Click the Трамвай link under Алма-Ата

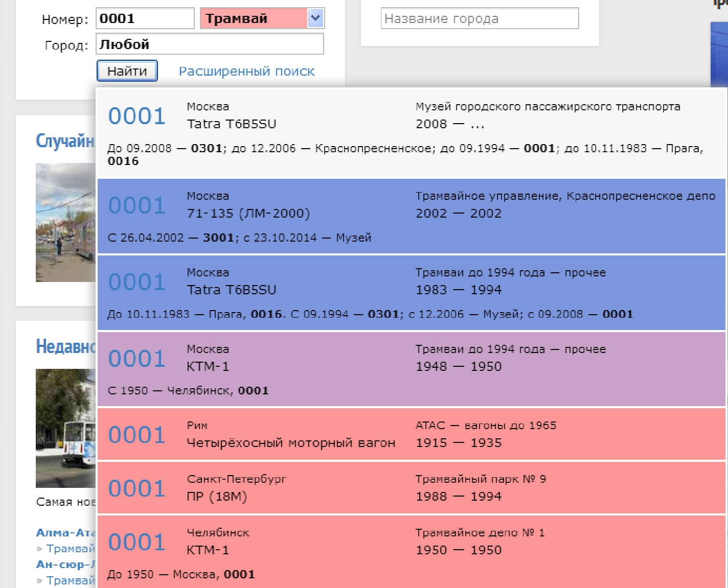71,549
